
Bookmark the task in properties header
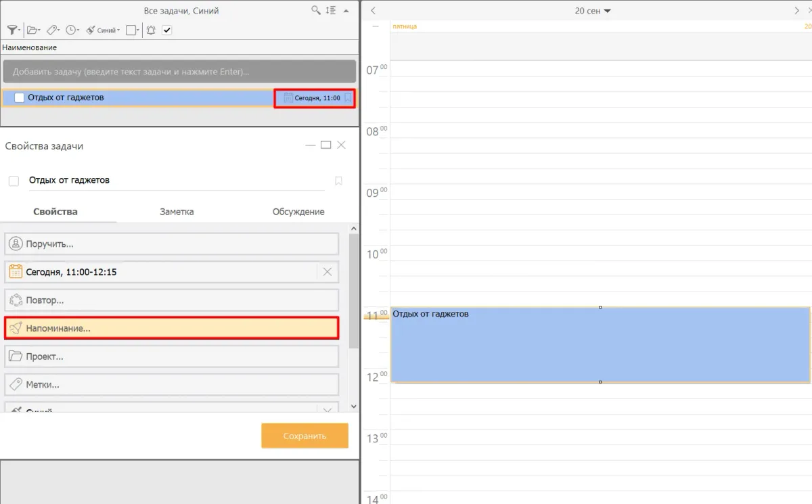(339, 181)
